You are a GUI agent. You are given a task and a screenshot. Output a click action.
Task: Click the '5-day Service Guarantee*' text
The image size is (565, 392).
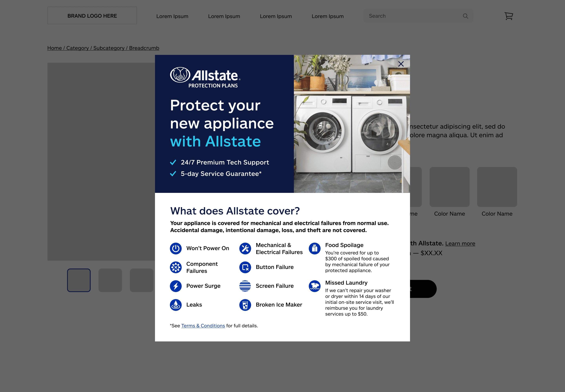point(221,174)
